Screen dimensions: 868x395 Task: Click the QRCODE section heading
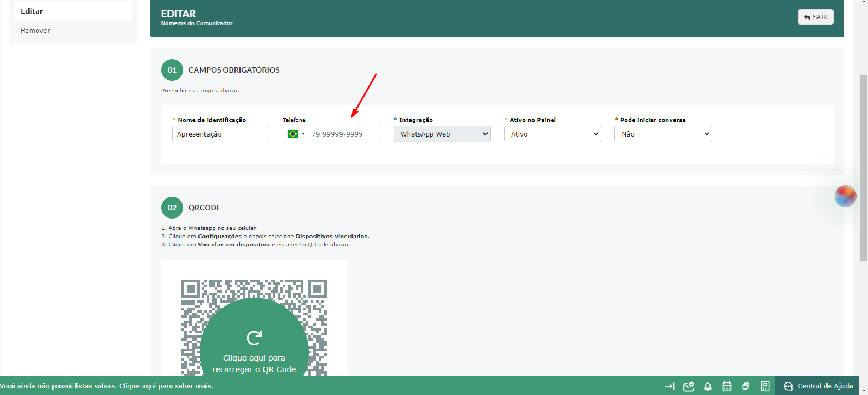[204, 208]
